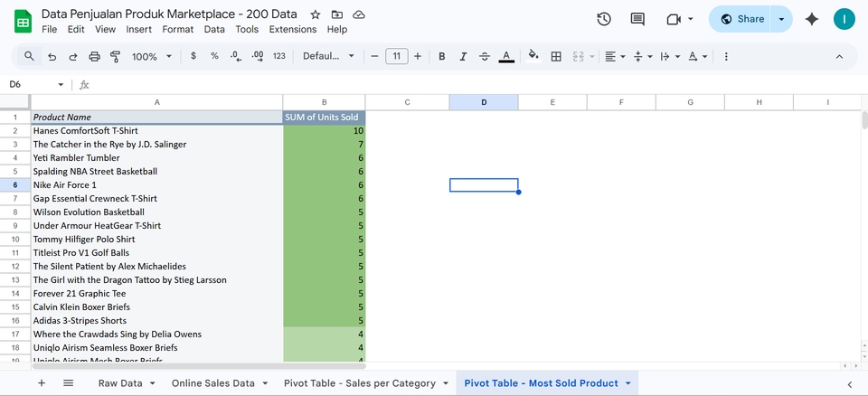Open the Data menu
The height and width of the screenshot is (396, 868).
[214, 29]
